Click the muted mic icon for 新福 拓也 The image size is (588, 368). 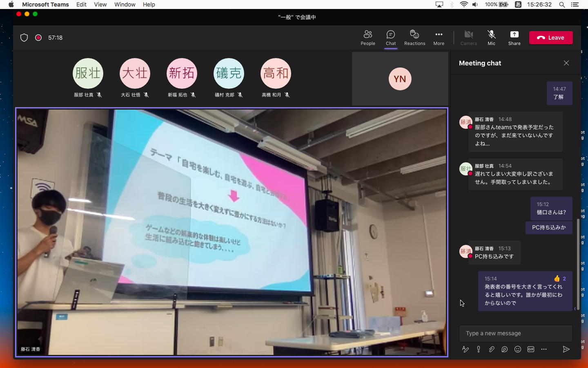tap(193, 95)
